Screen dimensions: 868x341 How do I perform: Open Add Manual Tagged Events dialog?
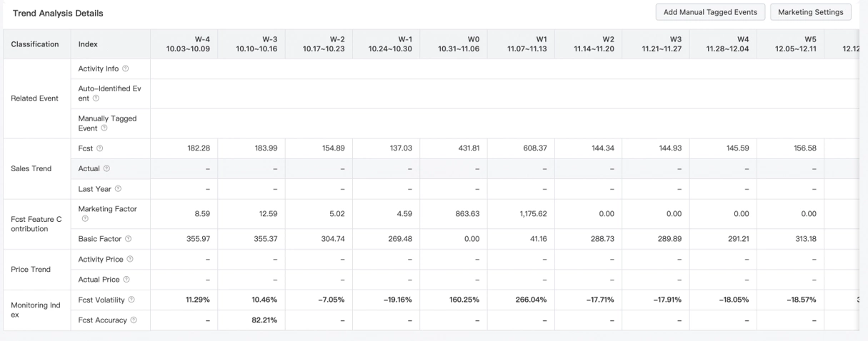710,12
